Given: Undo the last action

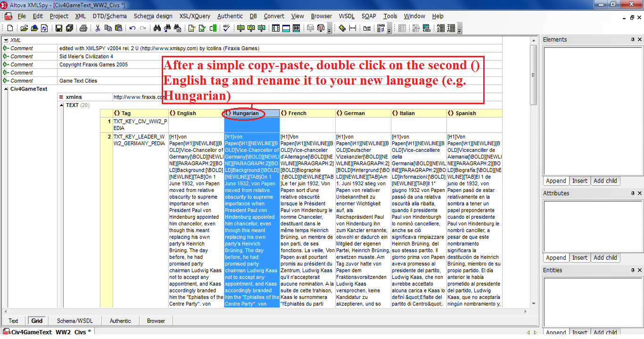Looking at the screenshot, I should pyautogui.click(x=132, y=28).
